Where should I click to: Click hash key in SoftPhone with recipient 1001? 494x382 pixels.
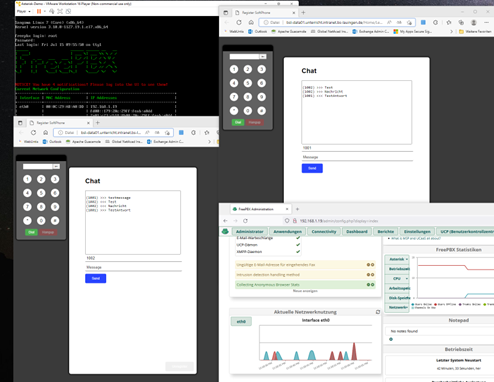tap(262, 111)
